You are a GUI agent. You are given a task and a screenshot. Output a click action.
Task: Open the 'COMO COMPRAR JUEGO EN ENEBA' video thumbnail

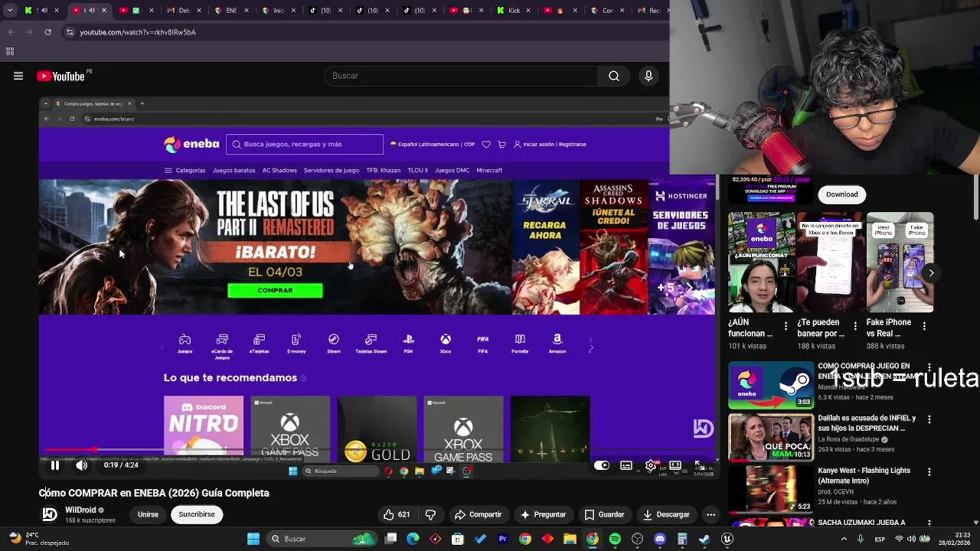pos(770,386)
